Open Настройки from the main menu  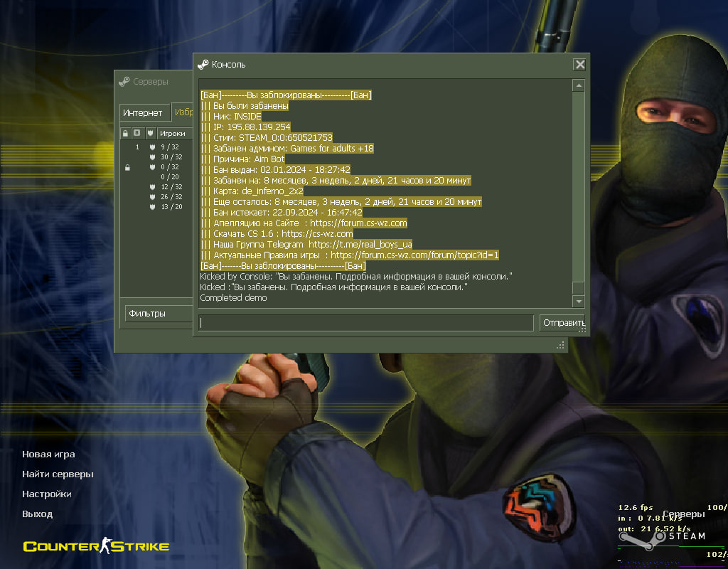[47, 494]
